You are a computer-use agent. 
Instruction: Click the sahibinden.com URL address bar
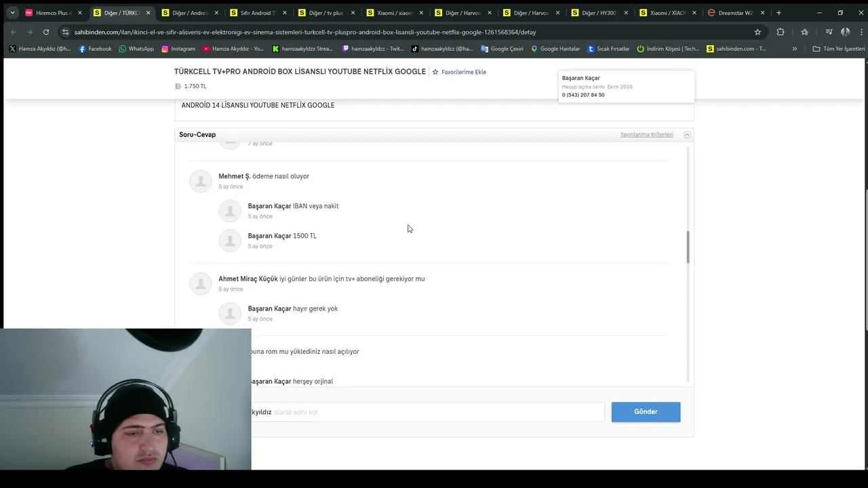[x=305, y=32]
